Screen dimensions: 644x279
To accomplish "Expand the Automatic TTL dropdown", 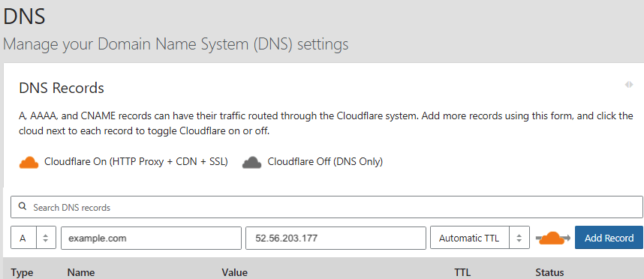I will coord(480,238).
